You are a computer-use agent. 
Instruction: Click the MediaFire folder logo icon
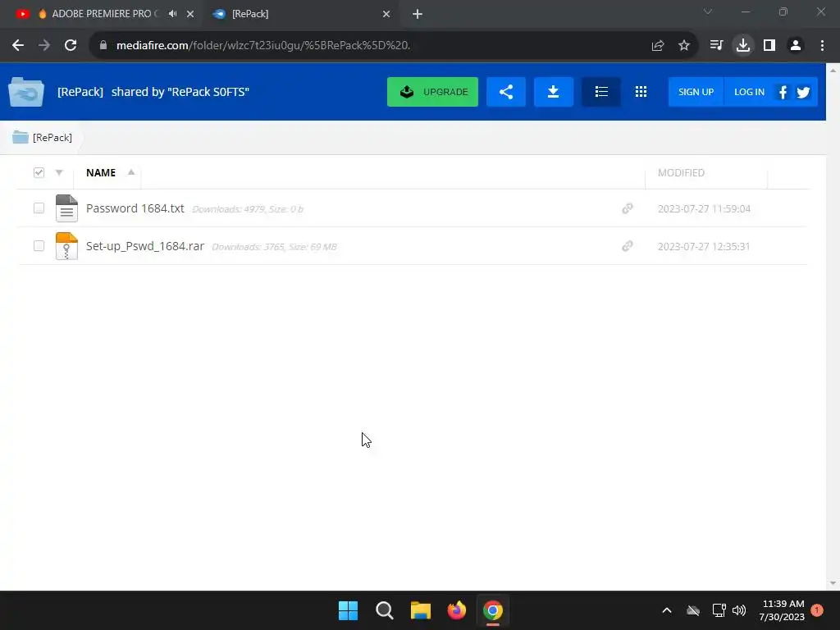(x=26, y=92)
